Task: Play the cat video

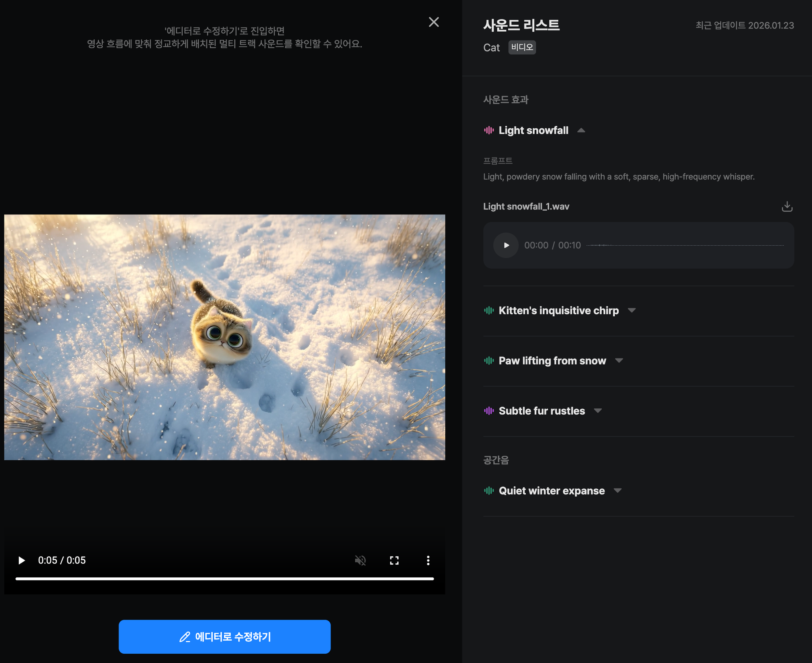Action: (x=22, y=560)
